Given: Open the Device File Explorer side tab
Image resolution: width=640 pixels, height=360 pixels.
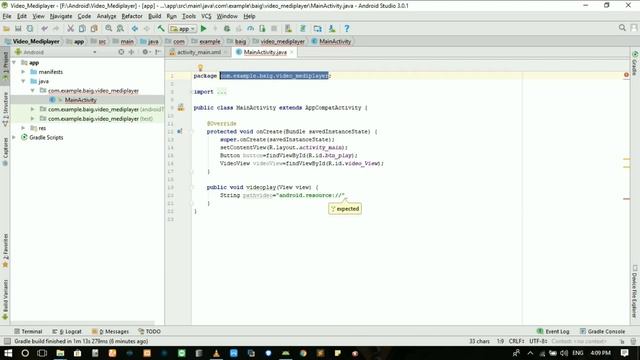Looking at the screenshot, I should click(x=635, y=291).
